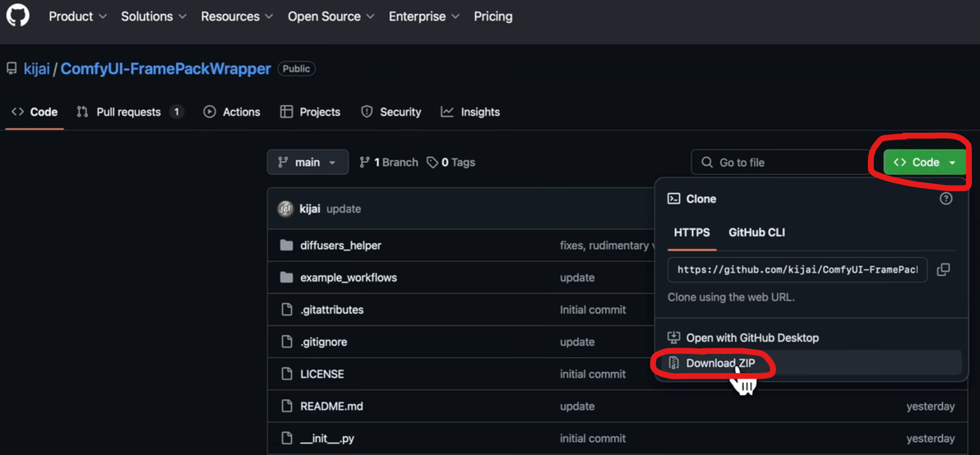Expand the green Code dropdown button

[925, 163]
